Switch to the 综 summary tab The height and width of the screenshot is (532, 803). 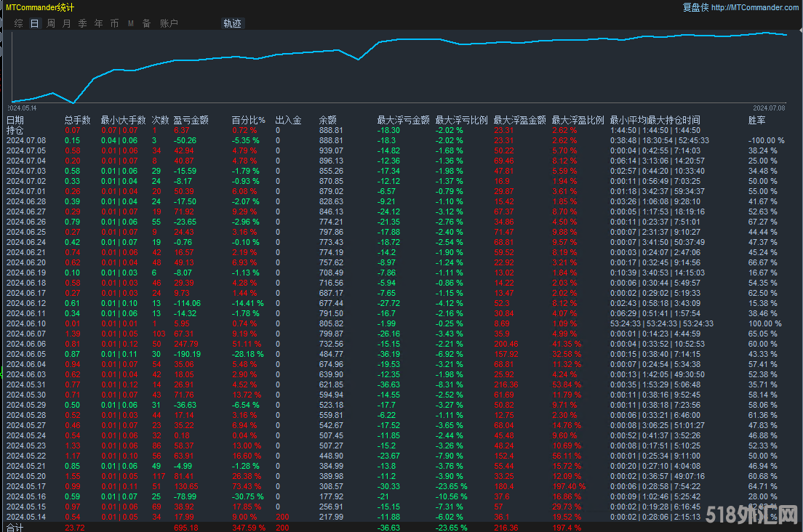click(x=19, y=23)
